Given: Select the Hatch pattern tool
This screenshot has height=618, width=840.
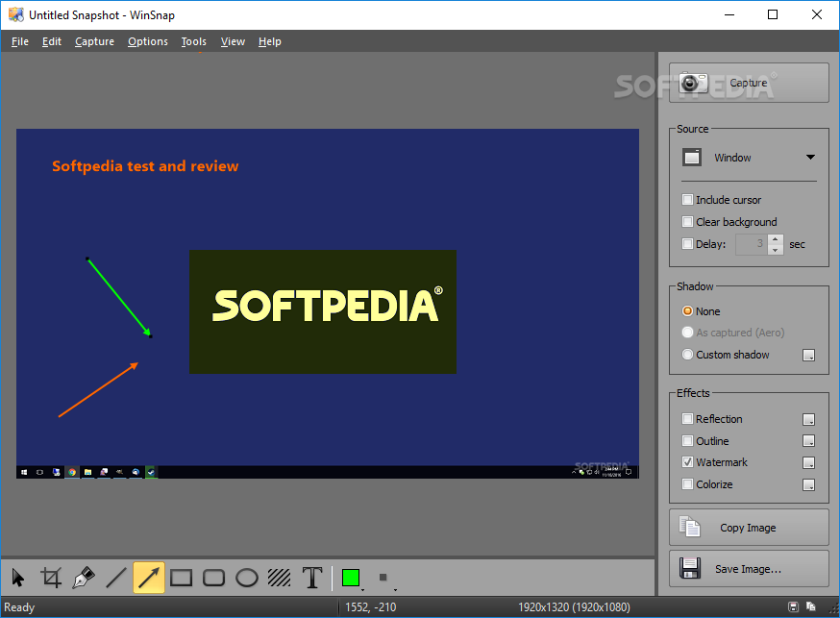Looking at the screenshot, I should pyautogui.click(x=280, y=578).
